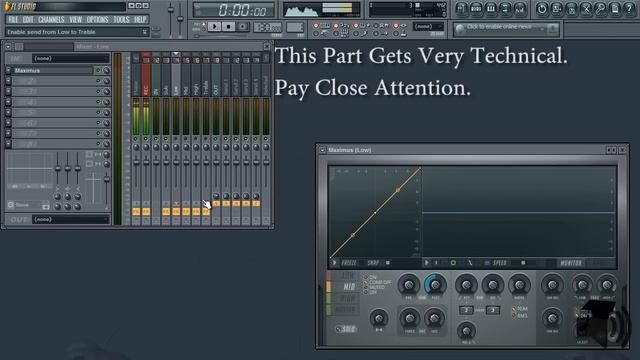Click the transport Record button
This screenshot has height=360, width=640.
243,27
